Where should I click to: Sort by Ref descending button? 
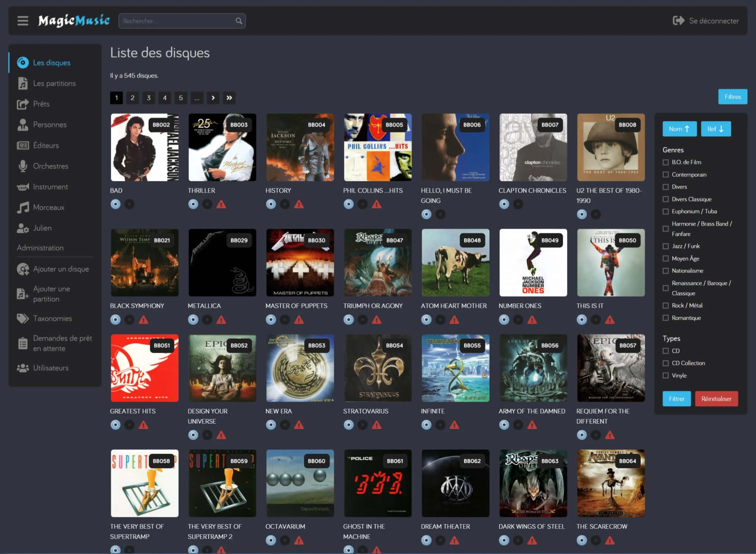coord(715,129)
